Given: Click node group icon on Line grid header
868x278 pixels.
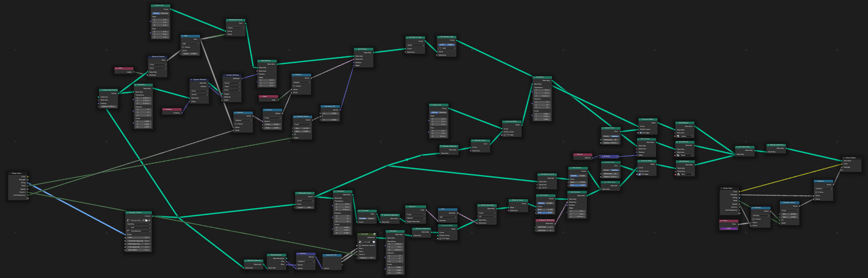Looking at the screenshot, I should (374, 234).
